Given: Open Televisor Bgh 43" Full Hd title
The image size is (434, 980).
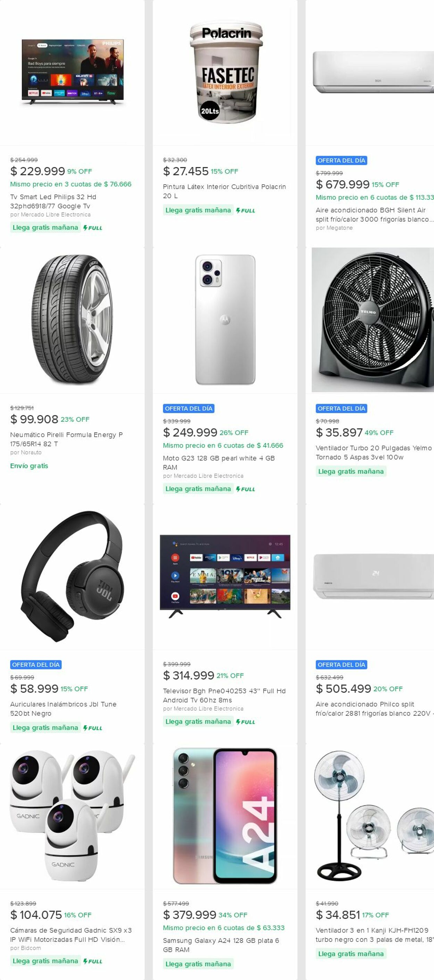Looking at the screenshot, I should [224, 695].
